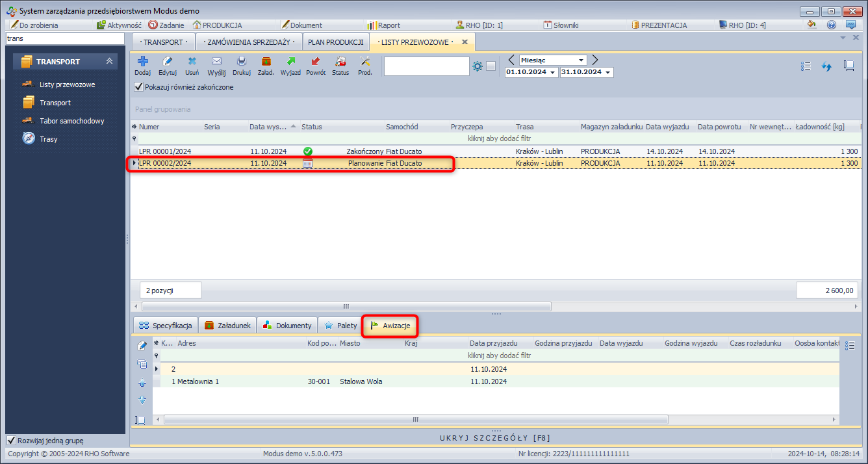Collapse the TRANSPORT sidebar group
This screenshot has width=868, height=464.
pyautogui.click(x=110, y=62)
